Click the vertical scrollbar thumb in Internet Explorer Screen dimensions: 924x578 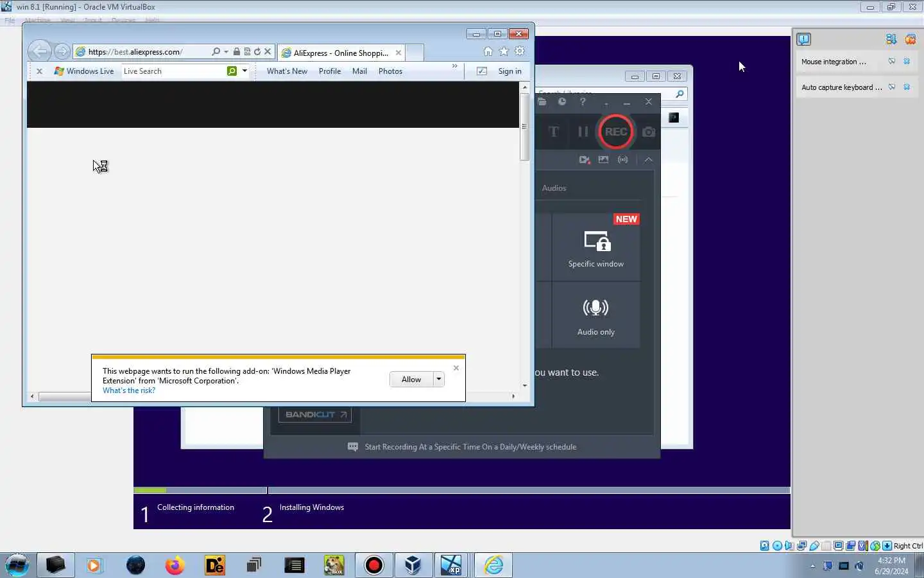[x=524, y=127]
